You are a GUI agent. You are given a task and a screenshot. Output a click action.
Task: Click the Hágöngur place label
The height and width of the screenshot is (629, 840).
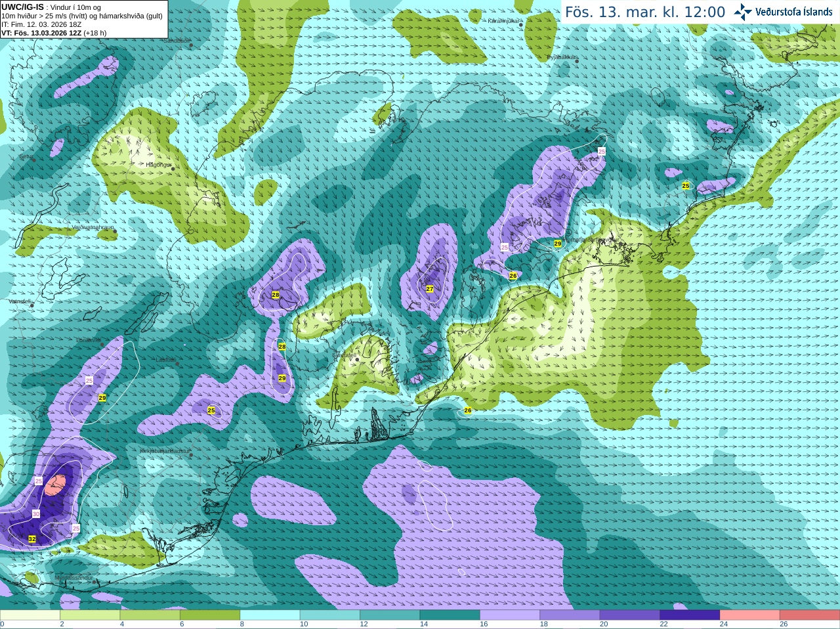point(158,165)
